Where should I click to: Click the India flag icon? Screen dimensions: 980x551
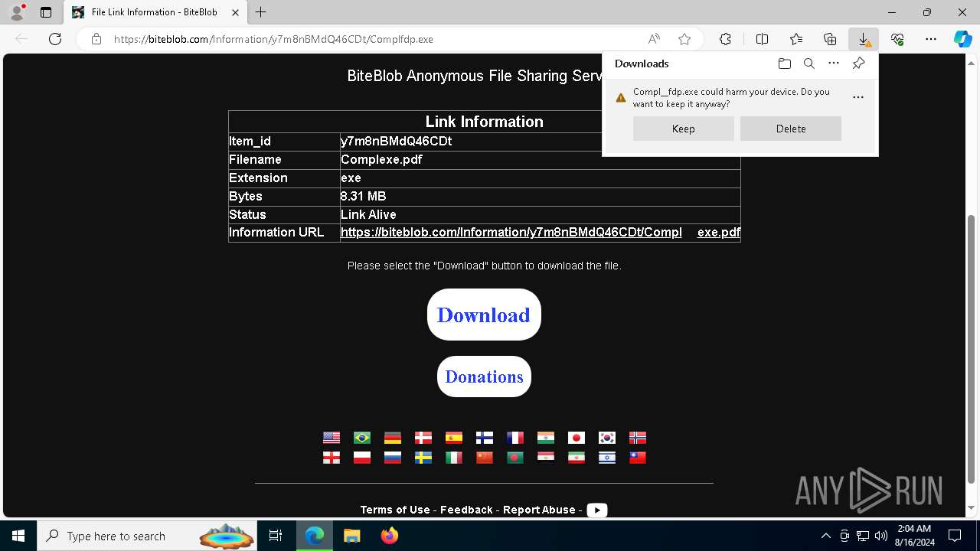click(x=546, y=438)
